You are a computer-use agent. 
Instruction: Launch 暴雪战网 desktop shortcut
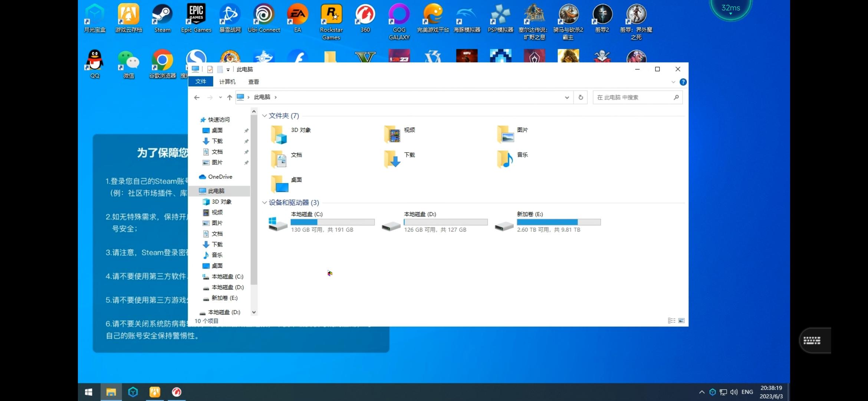tap(230, 18)
